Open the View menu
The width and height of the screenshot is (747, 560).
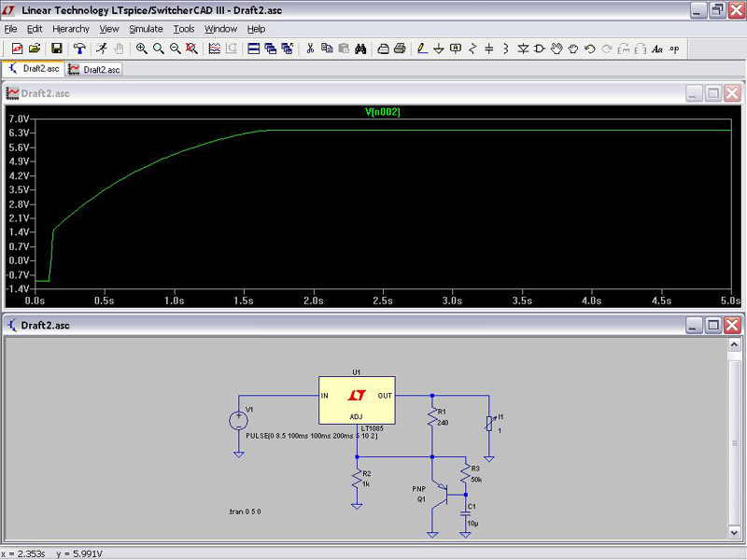pyautogui.click(x=109, y=29)
